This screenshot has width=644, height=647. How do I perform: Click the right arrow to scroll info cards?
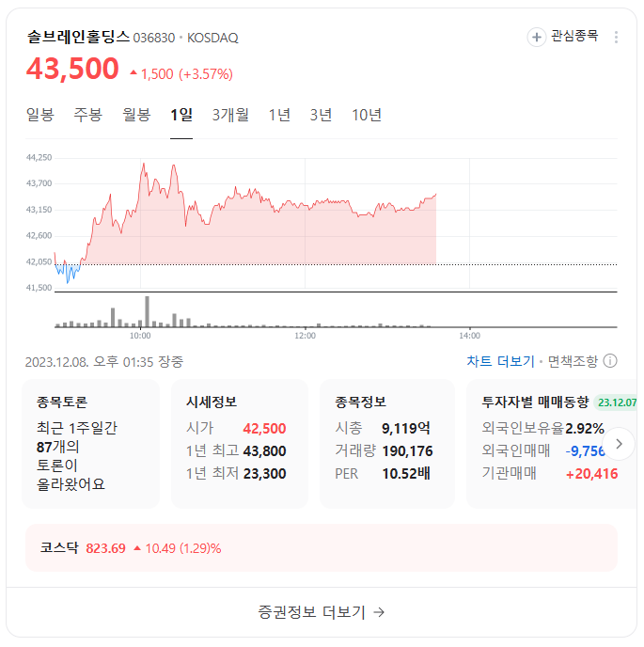[619, 444]
